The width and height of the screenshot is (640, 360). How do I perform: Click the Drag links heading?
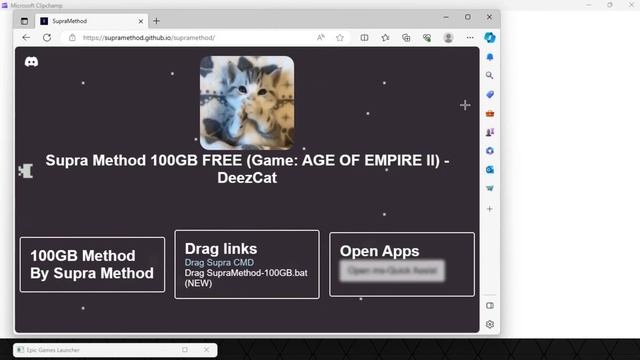point(221,249)
